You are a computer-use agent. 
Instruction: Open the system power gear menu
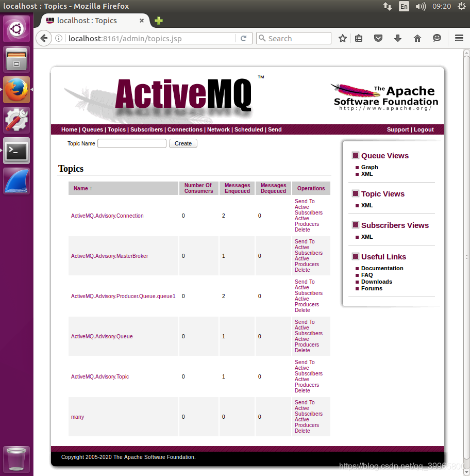pos(462,6)
